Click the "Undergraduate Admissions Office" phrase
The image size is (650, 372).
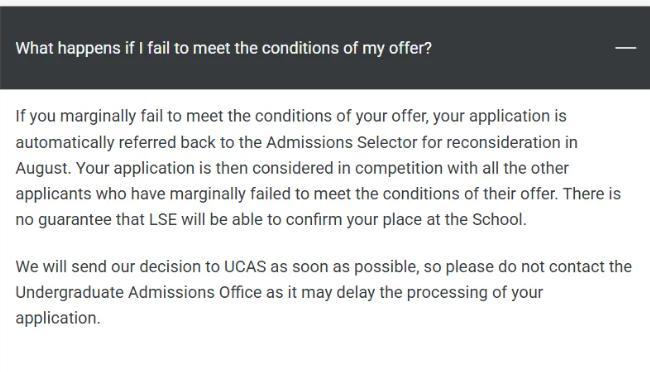pyautogui.click(x=138, y=292)
